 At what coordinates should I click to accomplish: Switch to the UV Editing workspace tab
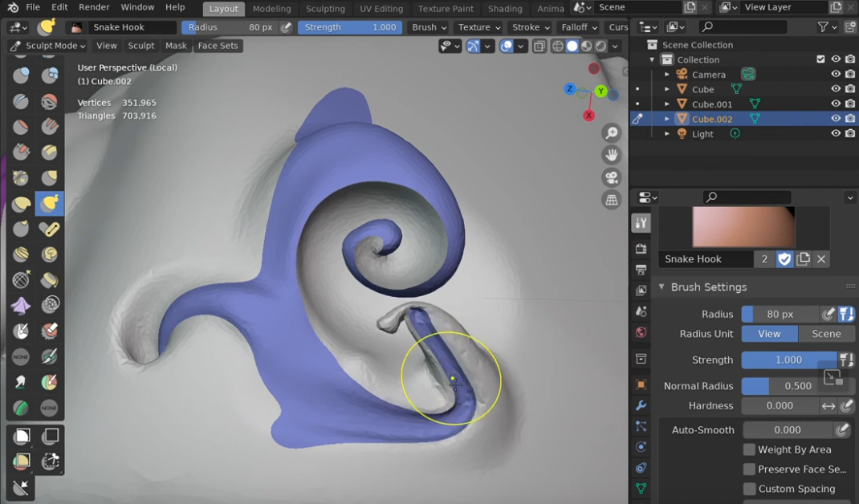[381, 9]
